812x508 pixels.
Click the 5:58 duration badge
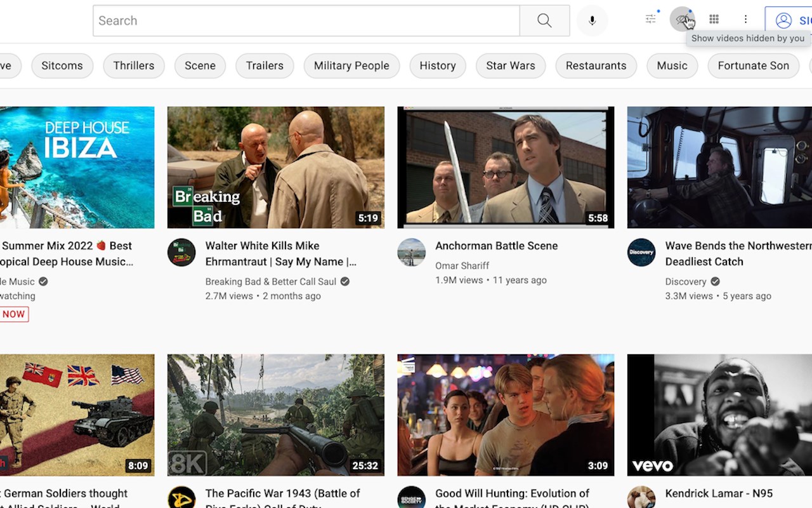pyautogui.click(x=598, y=218)
